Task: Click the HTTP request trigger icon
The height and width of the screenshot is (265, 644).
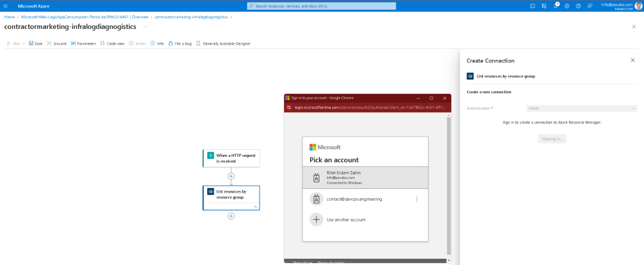Action: click(210, 155)
